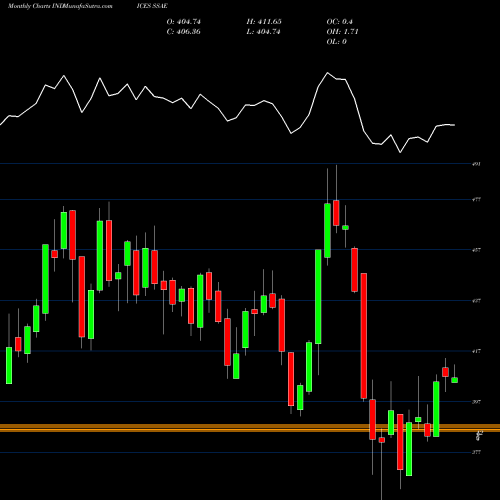The height and width of the screenshot is (500, 500).
Task: Click the 417 price axis label
Action: tap(477, 351)
